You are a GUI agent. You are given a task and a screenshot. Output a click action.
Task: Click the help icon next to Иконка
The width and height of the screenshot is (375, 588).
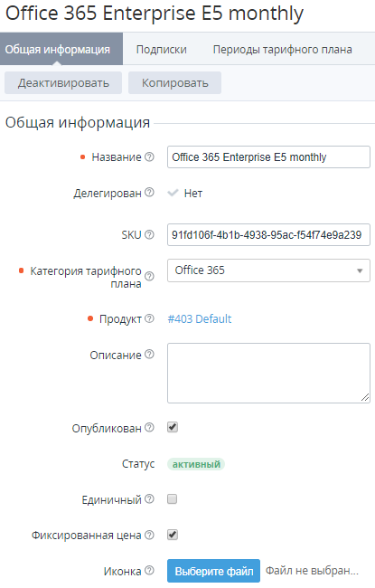pos(149,571)
